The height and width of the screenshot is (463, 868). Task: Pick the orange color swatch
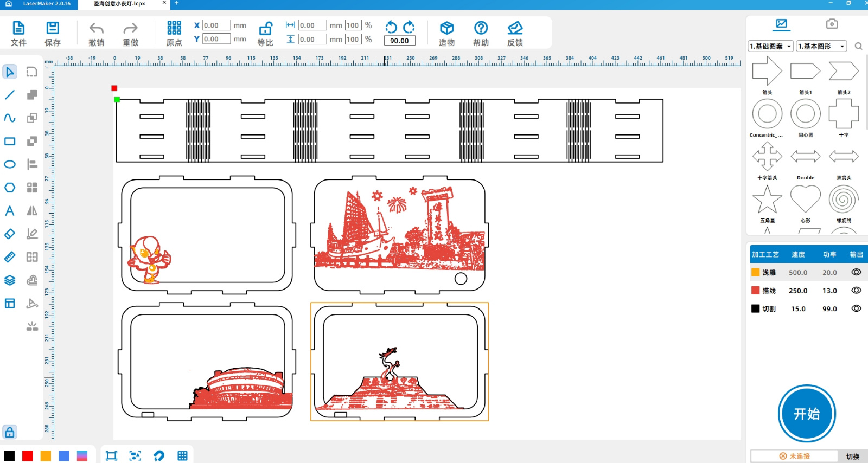46,456
